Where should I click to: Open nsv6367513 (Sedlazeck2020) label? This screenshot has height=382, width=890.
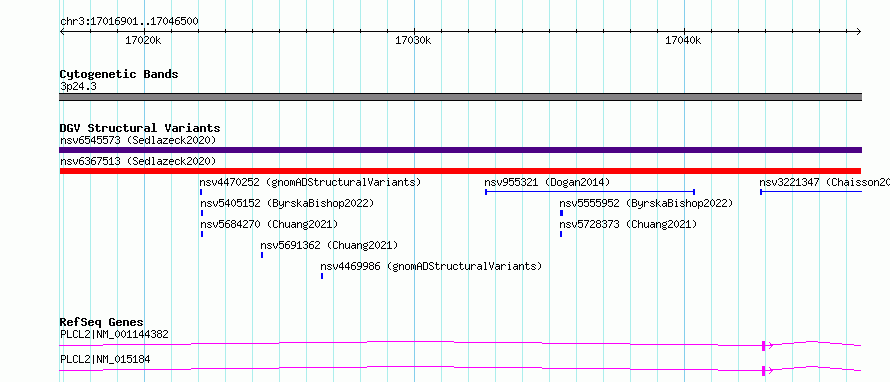[138, 161]
